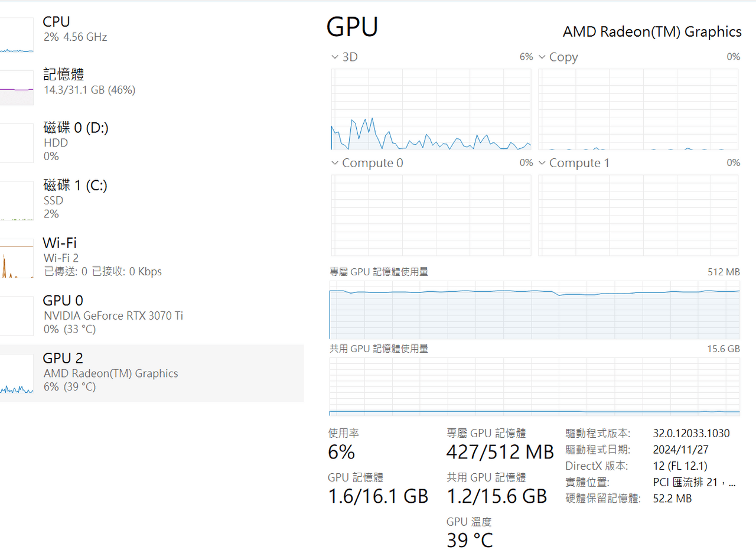This screenshot has height=553, width=756.
Task: Click the 3D engine utilization graph
Action: pyautogui.click(x=431, y=109)
